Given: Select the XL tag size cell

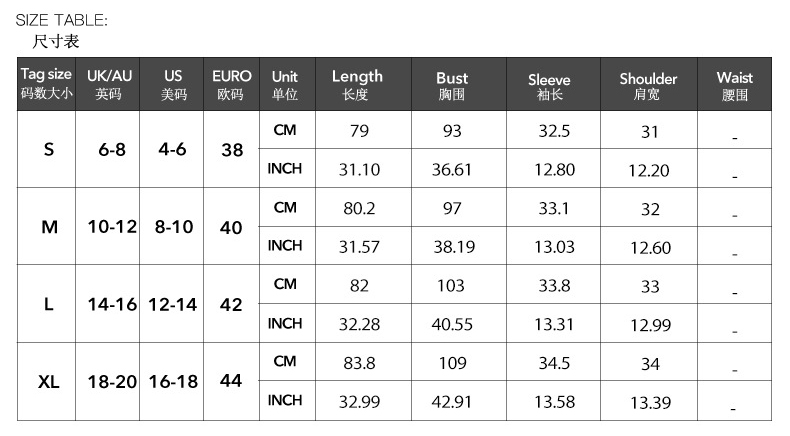Looking at the screenshot, I should coord(48,382).
